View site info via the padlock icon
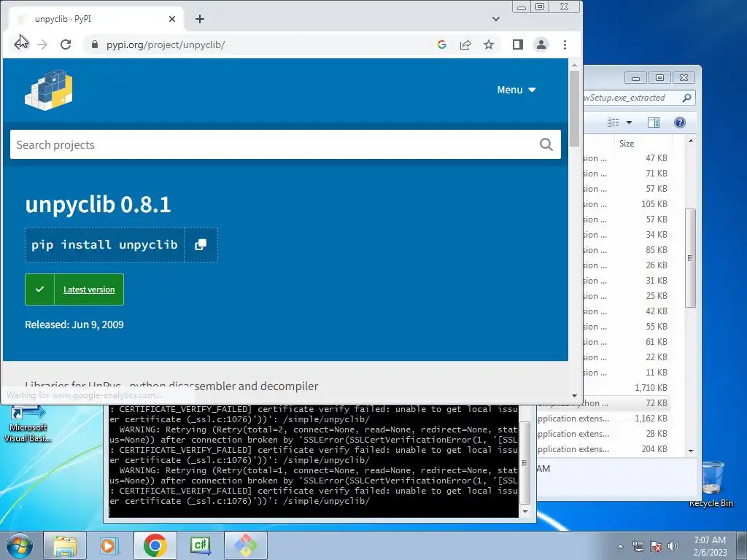The image size is (747, 560). click(94, 44)
